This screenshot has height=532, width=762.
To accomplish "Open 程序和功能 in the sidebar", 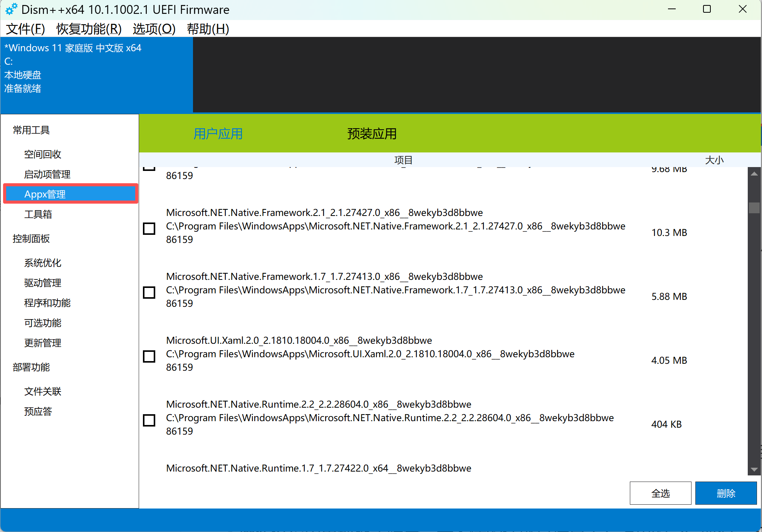I will coord(47,303).
